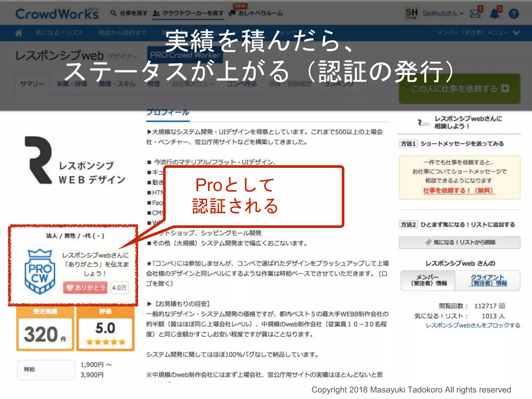
Task: Go to home via house icon
Action: pyautogui.click(x=19, y=33)
